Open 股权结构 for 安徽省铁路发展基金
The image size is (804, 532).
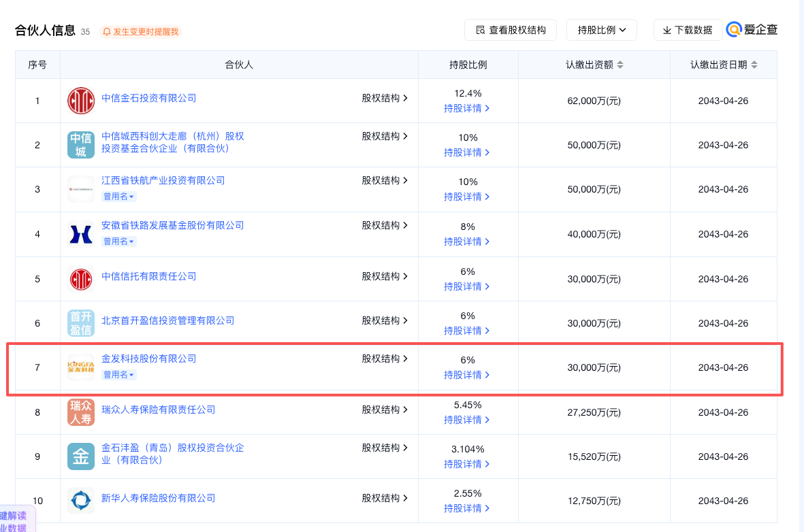pyautogui.click(x=385, y=225)
